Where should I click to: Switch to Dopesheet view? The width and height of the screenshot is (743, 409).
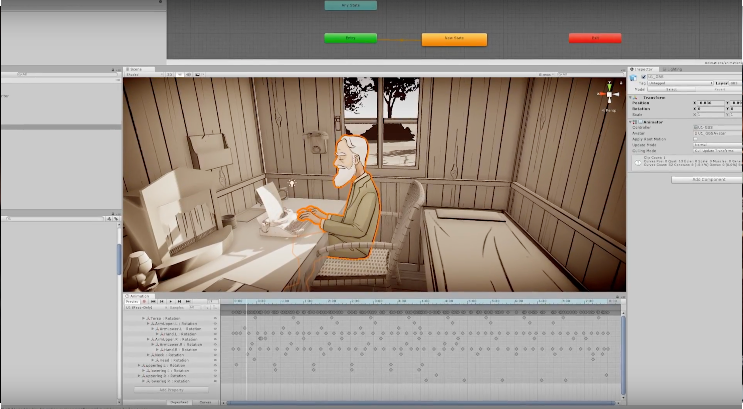click(179, 402)
